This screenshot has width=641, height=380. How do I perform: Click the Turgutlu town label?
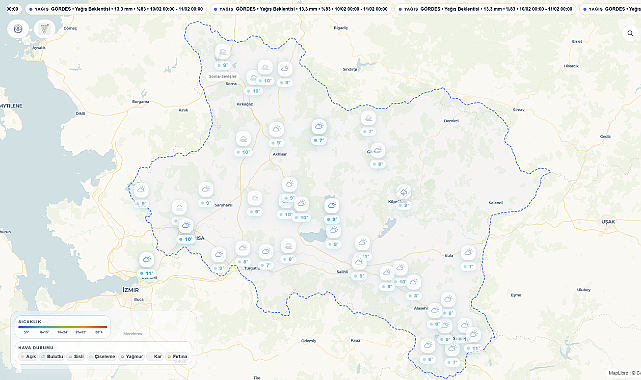pos(252,268)
